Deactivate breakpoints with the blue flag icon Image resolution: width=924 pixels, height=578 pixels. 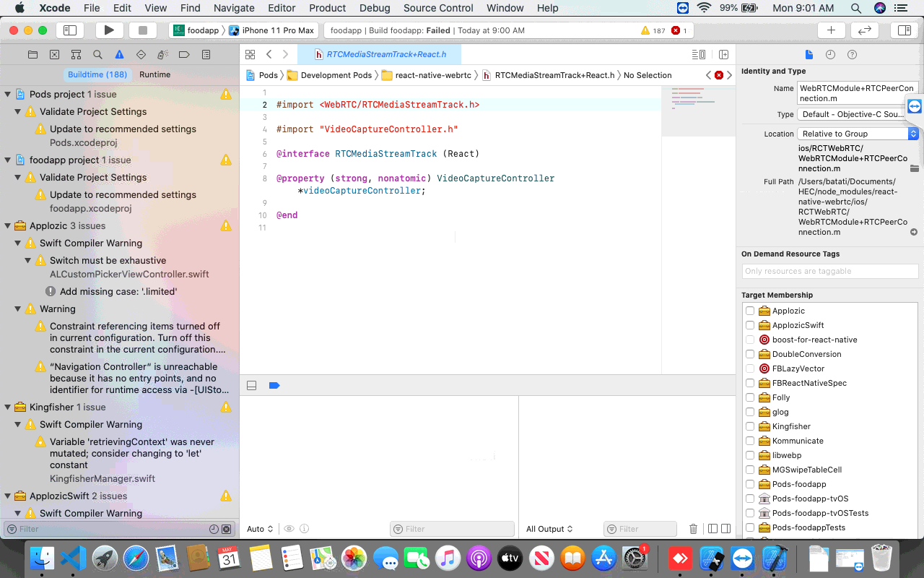[x=274, y=385]
